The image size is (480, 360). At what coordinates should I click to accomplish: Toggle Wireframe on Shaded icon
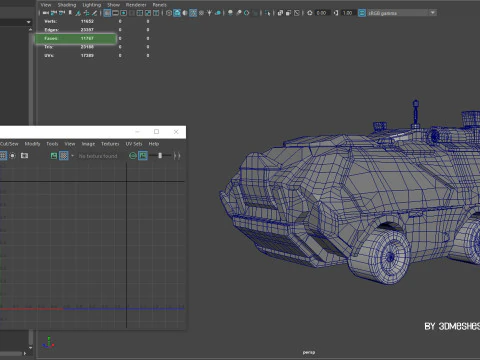click(193, 13)
